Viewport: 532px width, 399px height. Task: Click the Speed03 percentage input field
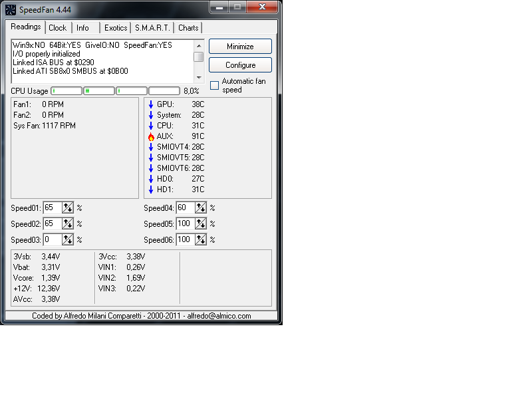[x=52, y=239]
